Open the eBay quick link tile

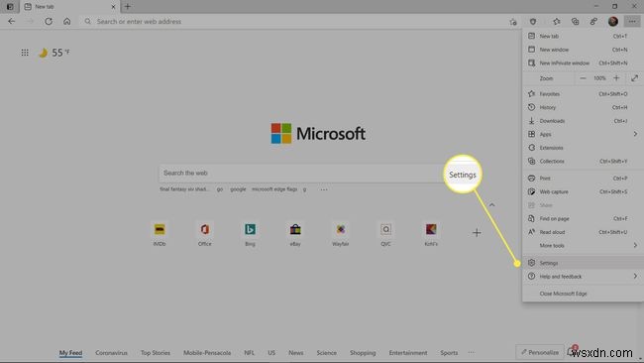(x=295, y=234)
